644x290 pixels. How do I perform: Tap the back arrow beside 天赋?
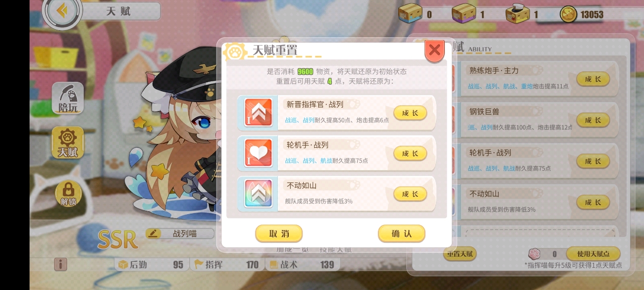coord(62,10)
